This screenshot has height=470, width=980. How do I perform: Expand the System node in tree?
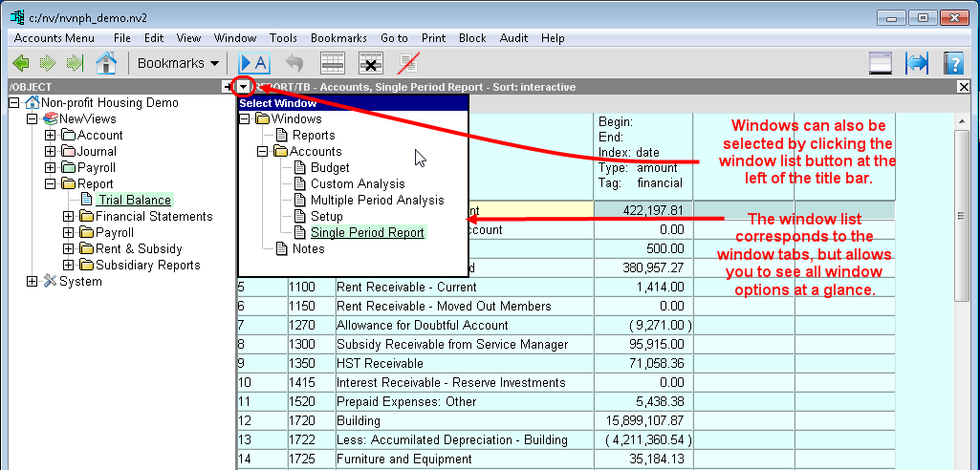tap(33, 282)
